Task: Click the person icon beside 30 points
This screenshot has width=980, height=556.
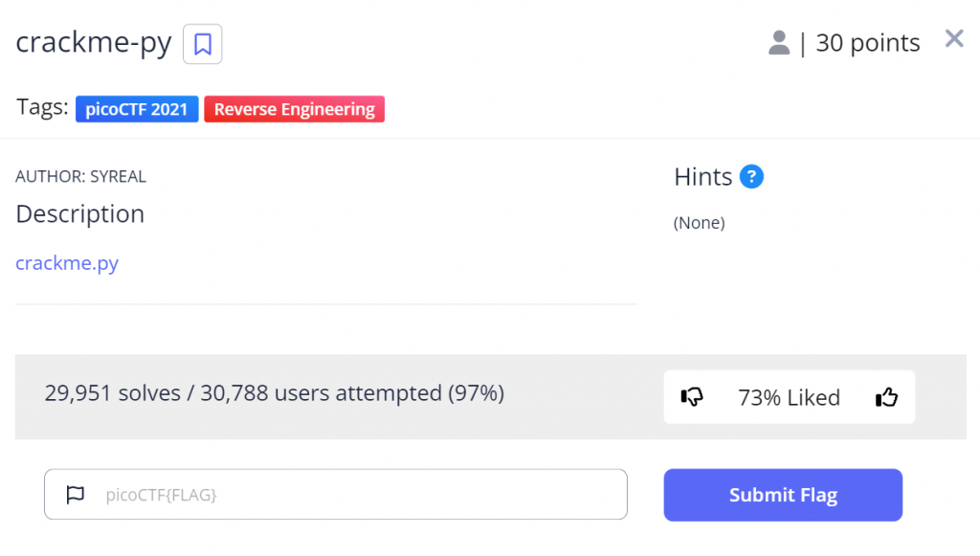Action: pos(779,42)
